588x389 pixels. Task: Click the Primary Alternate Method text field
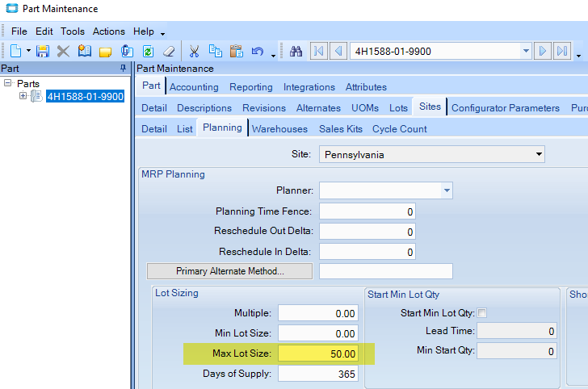(x=386, y=271)
